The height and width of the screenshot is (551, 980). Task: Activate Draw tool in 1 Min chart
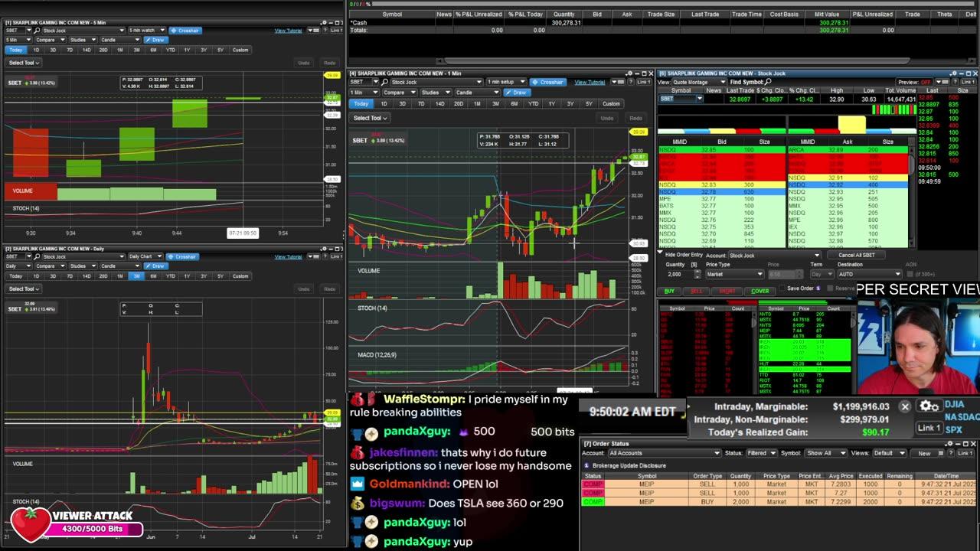517,93
